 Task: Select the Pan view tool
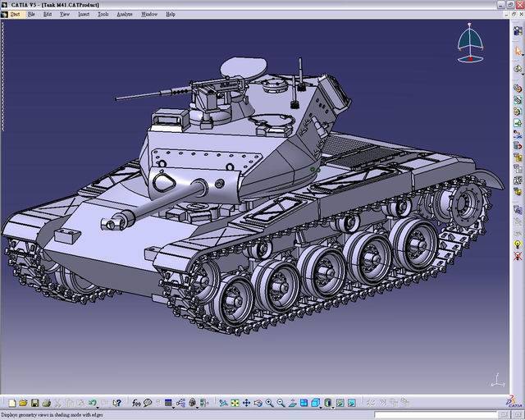(x=246, y=403)
